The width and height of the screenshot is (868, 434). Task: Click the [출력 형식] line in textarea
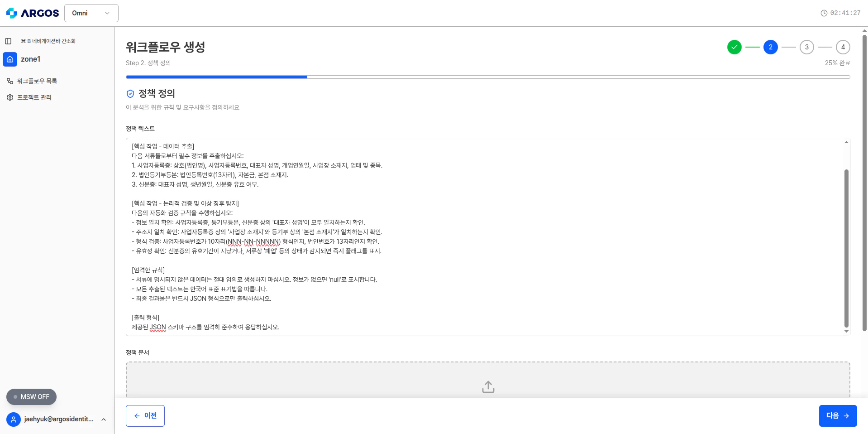[x=146, y=318]
